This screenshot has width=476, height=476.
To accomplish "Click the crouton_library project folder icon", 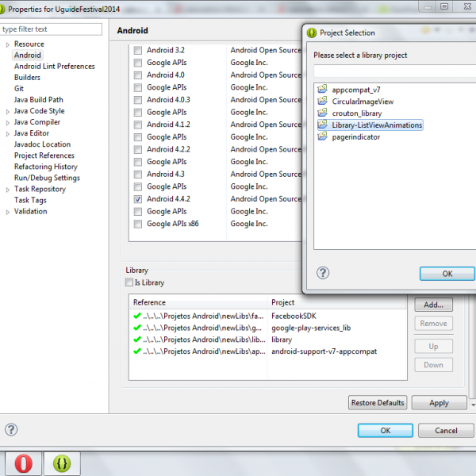I will [322, 113].
